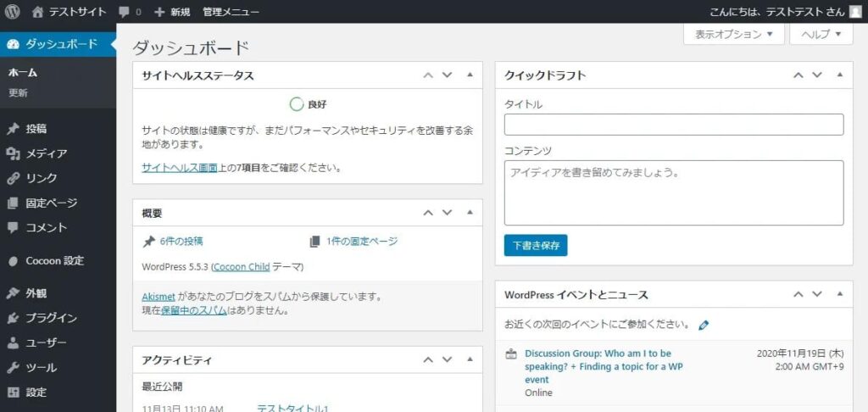Move WordPress イベントとニュース panel up
This screenshot has height=412, width=868.
coord(798,295)
